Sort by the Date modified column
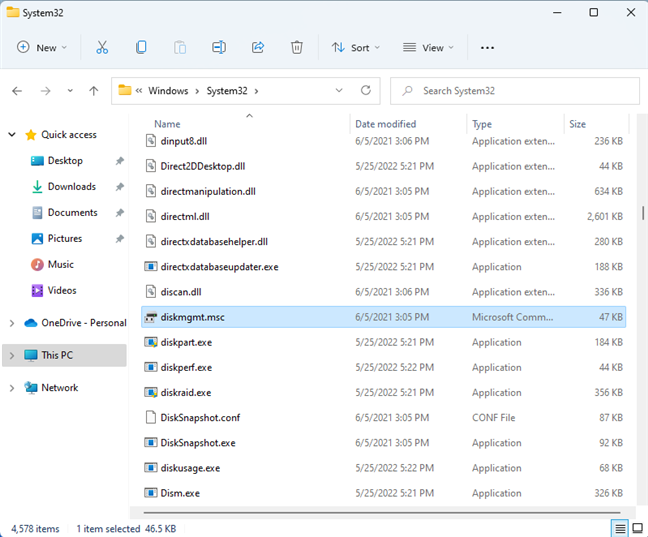This screenshot has height=537, width=648. coord(386,124)
